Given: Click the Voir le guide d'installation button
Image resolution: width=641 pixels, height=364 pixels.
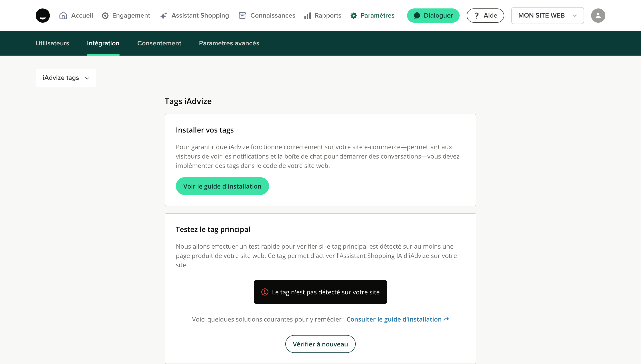Looking at the screenshot, I should pyautogui.click(x=222, y=186).
